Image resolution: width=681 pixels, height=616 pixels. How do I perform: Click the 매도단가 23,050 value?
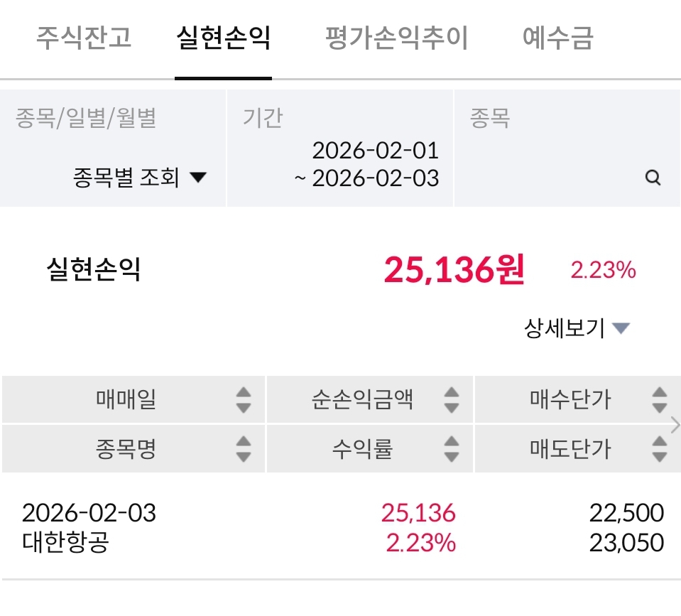click(x=626, y=544)
